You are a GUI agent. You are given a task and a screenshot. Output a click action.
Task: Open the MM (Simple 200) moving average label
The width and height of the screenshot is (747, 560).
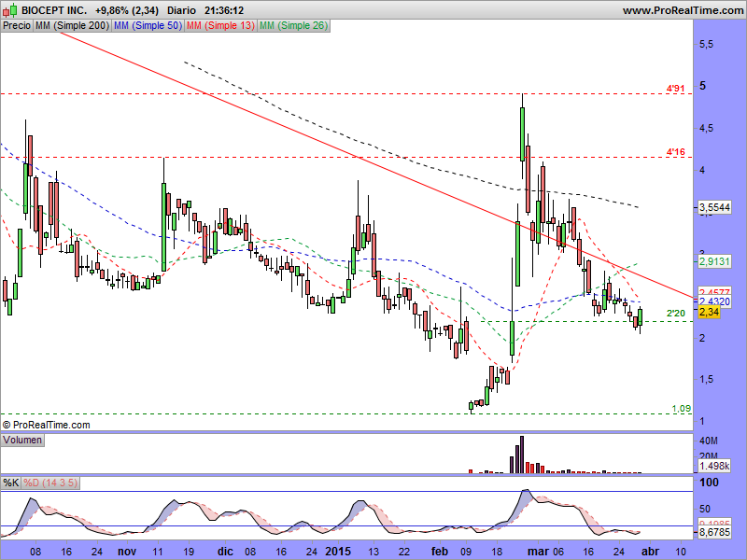click(73, 26)
